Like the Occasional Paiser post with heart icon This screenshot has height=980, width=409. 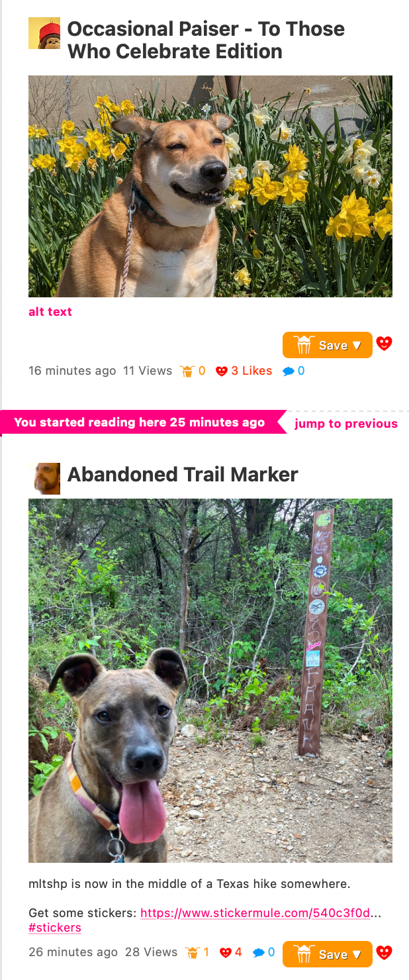pos(384,344)
